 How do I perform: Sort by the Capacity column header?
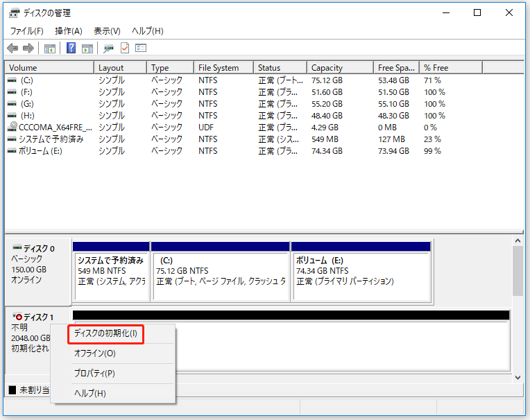pyautogui.click(x=341, y=68)
